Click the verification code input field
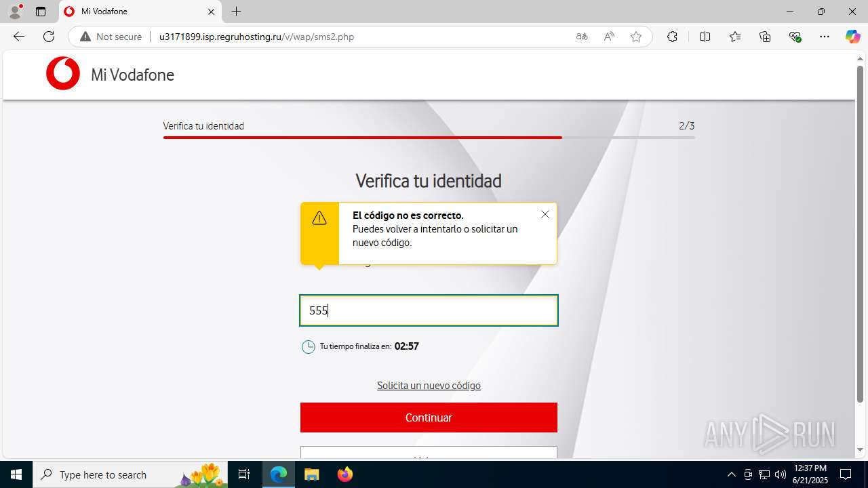 point(429,310)
